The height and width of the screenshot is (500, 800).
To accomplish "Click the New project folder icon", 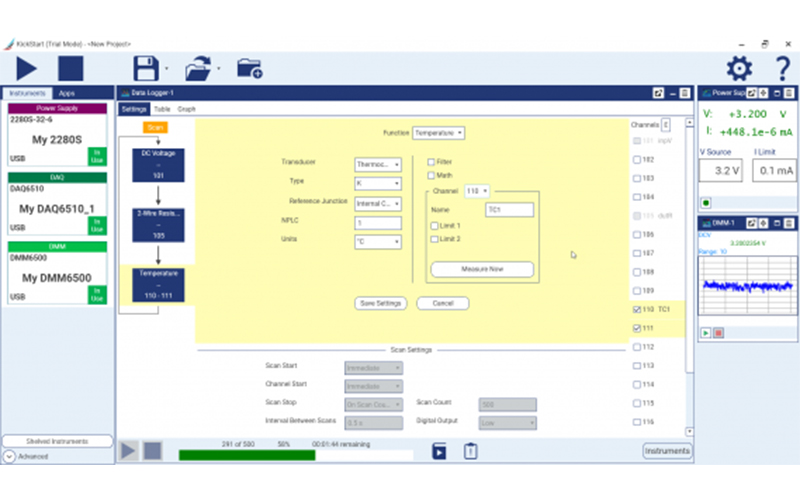I will click(x=249, y=68).
